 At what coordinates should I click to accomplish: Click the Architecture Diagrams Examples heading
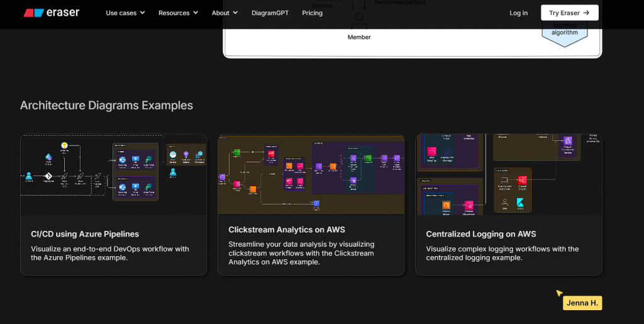[x=106, y=106]
